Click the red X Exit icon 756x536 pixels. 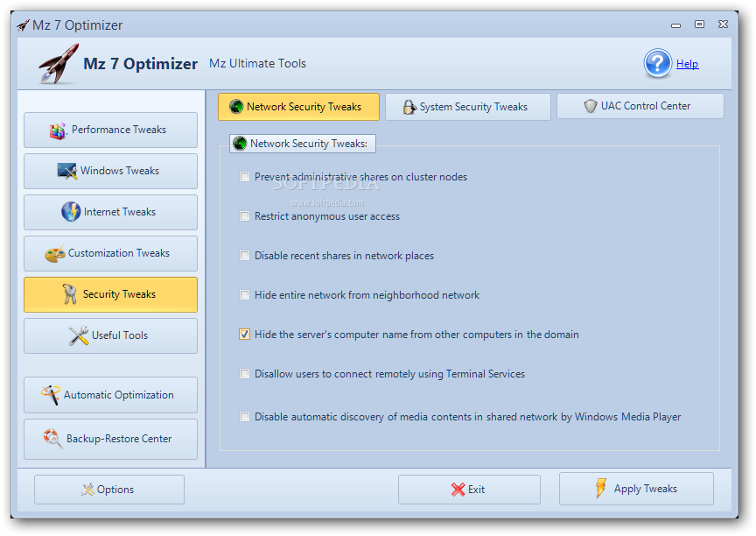click(x=458, y=490)
